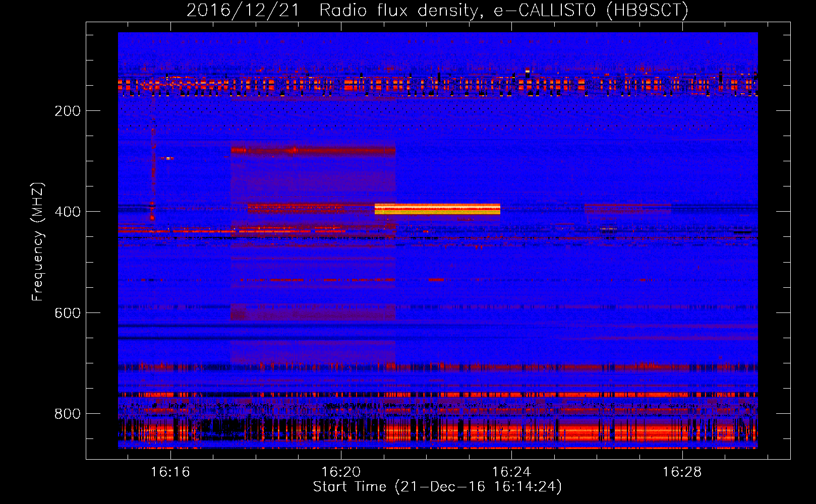Click the 'Start Time (21-Dec-16 16:14:24)' label
The image size is (816, 504).
pos(437,487)
